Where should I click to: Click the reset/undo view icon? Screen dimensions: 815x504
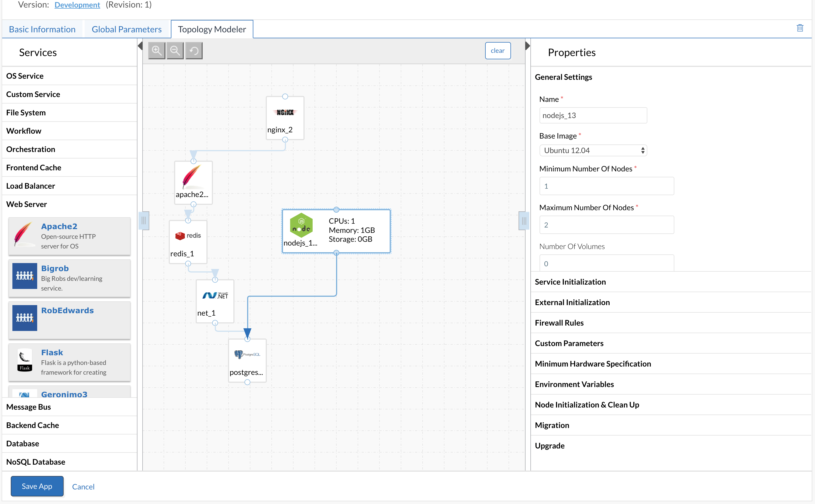coord(194,51)
